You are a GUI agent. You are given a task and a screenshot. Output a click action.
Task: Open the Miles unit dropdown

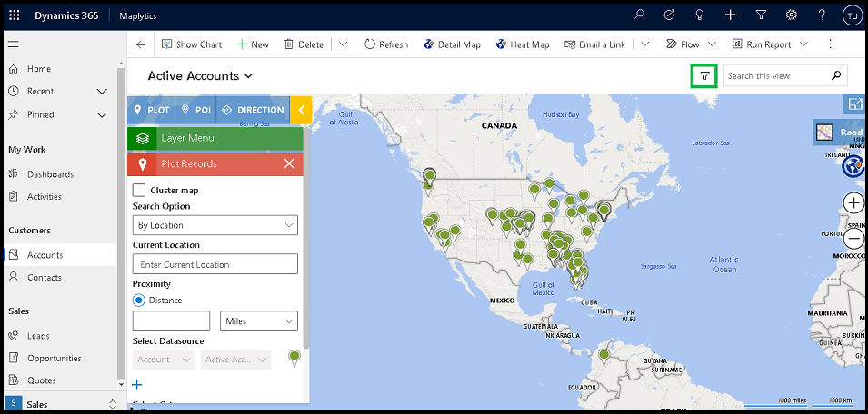tap(259, 321)
